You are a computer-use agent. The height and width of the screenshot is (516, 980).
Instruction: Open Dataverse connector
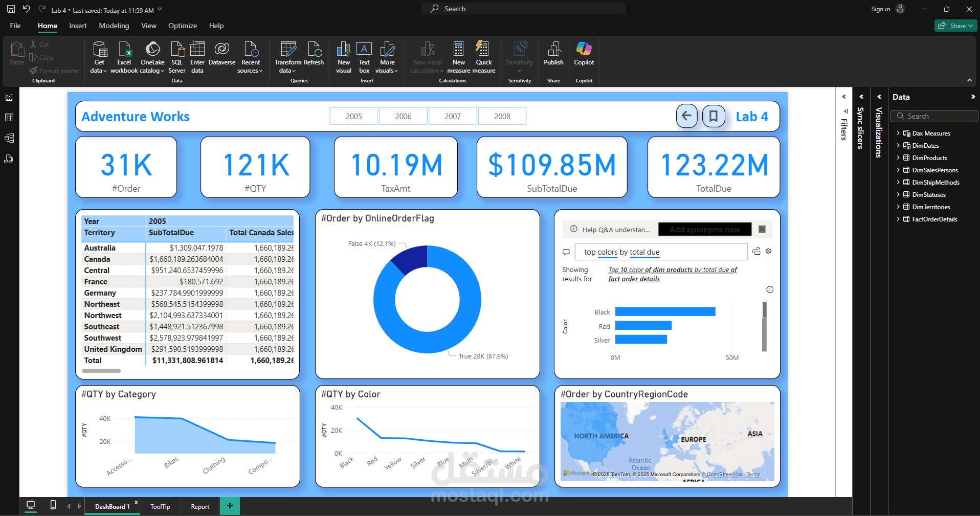point(222,54)
